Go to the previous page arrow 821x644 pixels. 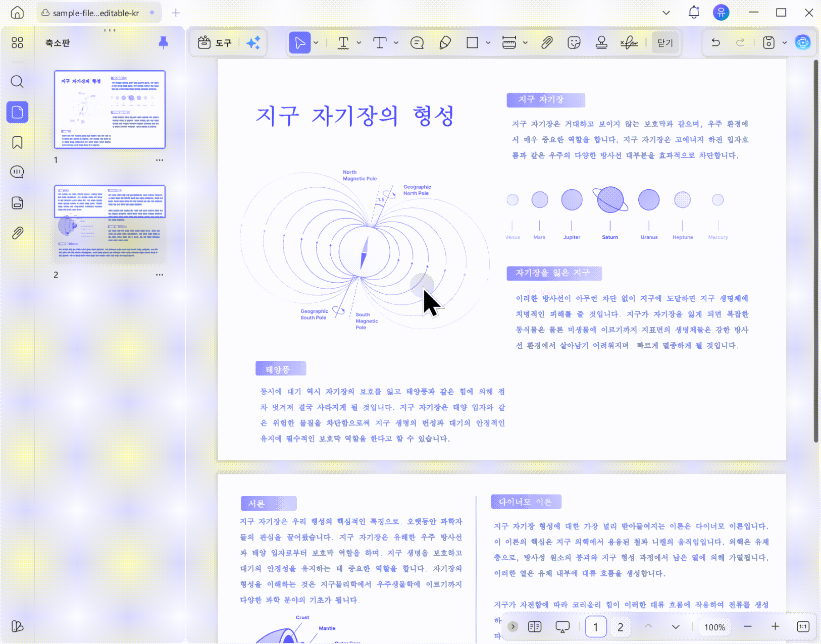pyautogui.click(x=648, y=626)
